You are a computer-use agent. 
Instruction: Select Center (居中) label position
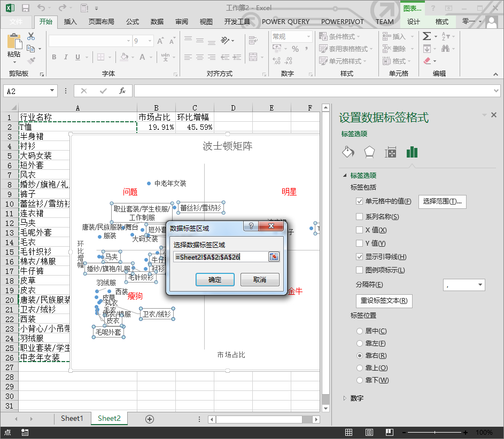360,331
